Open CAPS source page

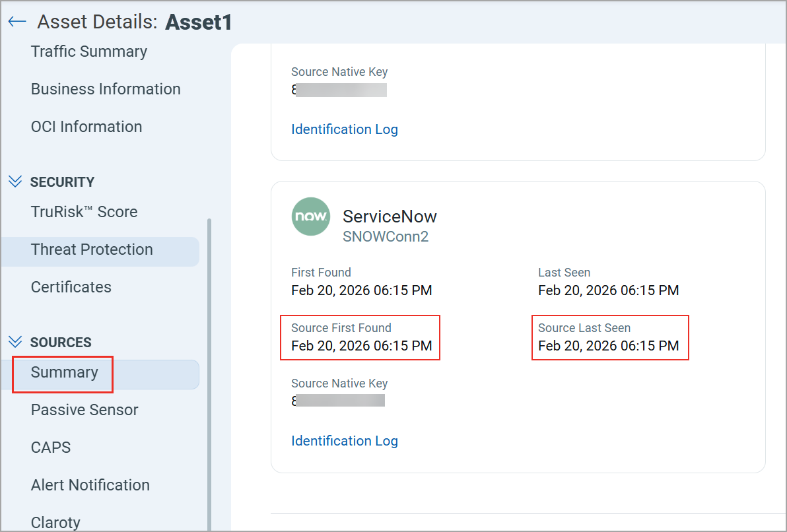coord(51,448)
